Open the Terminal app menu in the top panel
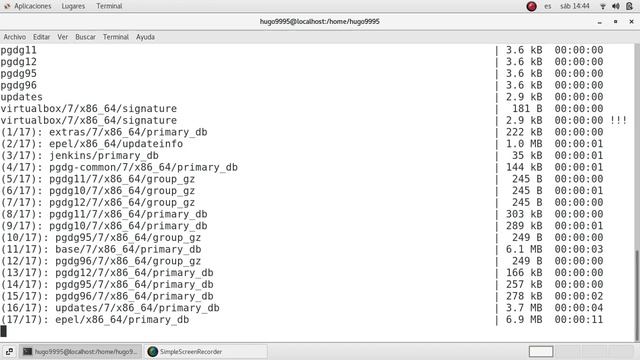The width and height of the screenshot is (640, 360). click(109, 6)
